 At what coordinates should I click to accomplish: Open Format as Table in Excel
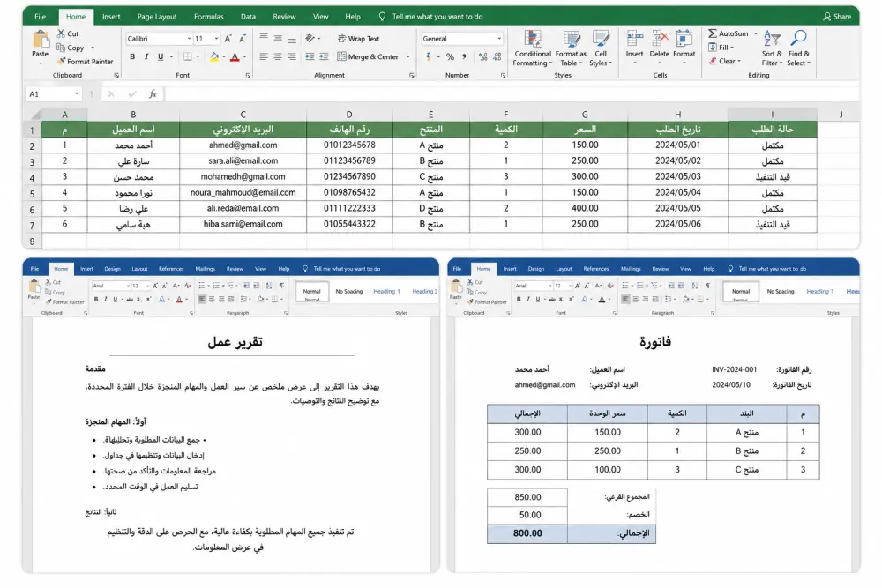pos(571,48)
